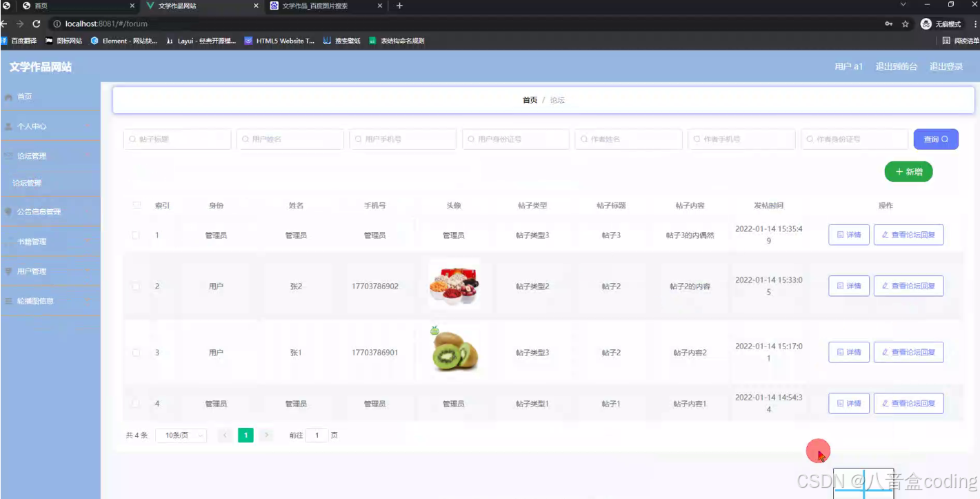The image size is (980, 499).
Task: Open the Layui bookmark
Action: coord(201,41)
